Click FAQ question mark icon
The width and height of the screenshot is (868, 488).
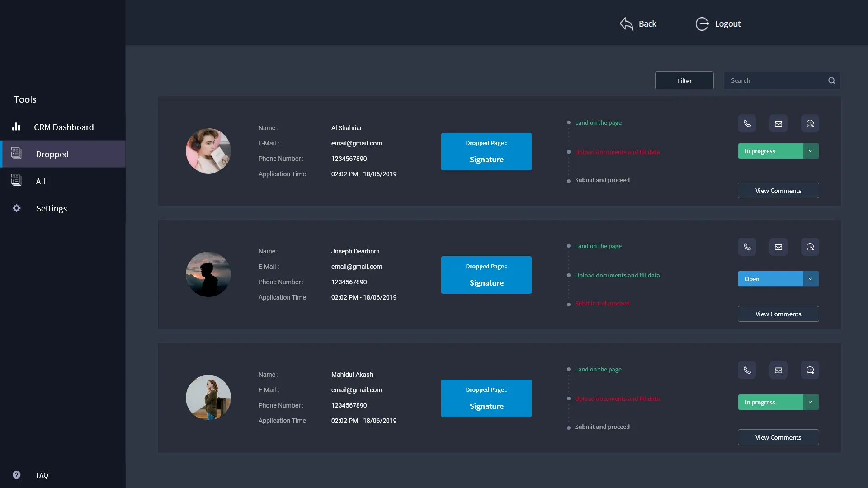point(17,475)
